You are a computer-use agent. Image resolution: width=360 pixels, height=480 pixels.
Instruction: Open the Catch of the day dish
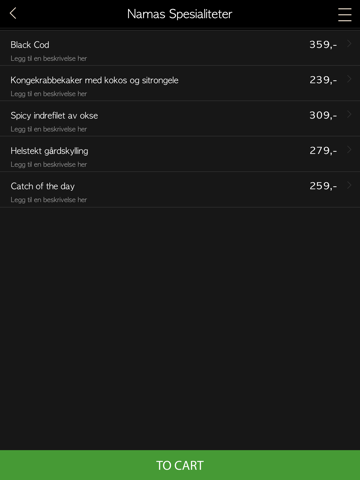click(x=180, y=189)
